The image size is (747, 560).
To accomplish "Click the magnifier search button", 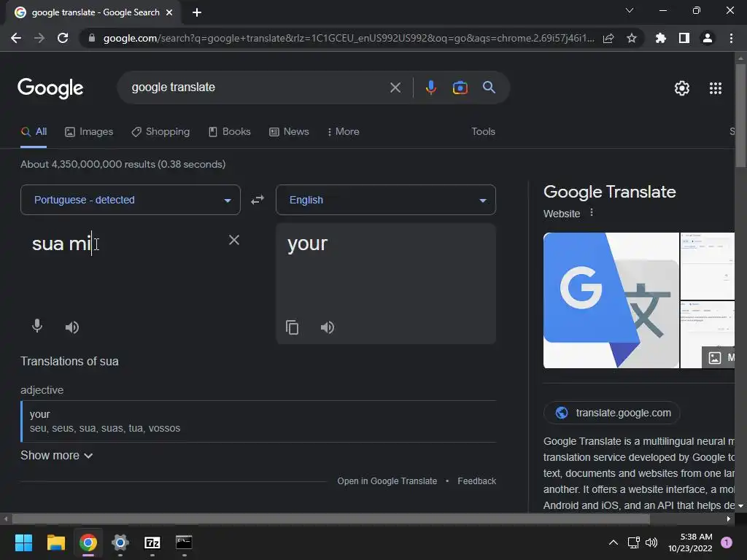I will point(489,87).
